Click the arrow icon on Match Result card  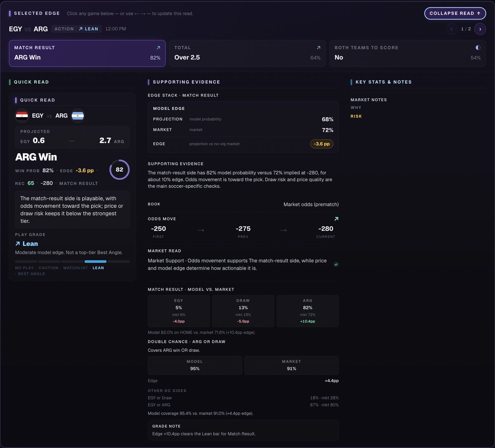158,48
